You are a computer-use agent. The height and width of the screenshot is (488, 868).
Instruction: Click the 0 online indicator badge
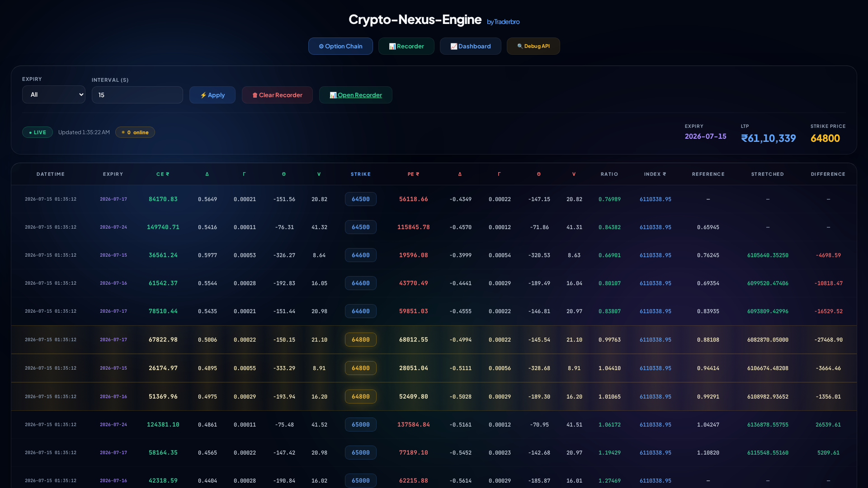pyautogui.click(x=135, y=132)
